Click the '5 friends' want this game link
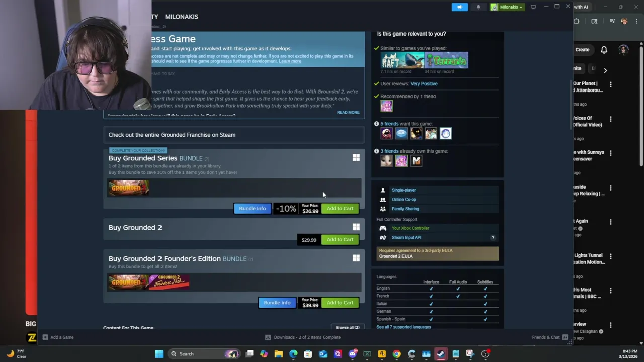Screen dimensions: 644x362 click(389, 124)
